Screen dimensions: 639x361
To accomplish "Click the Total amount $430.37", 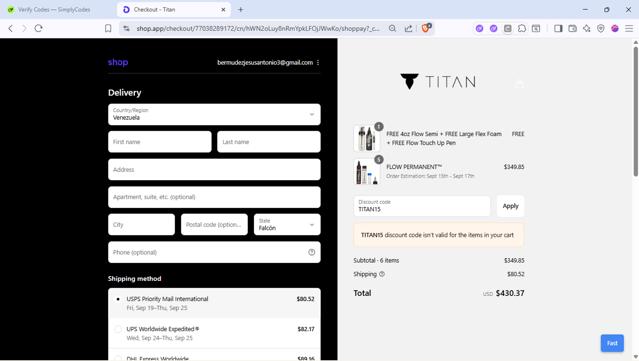I will 510,293.
